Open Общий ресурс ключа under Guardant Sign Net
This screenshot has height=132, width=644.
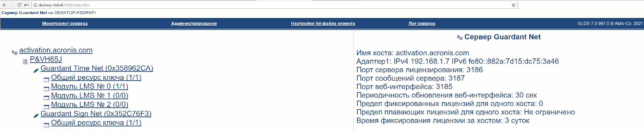pyautogui.click(x=96, y=122)
